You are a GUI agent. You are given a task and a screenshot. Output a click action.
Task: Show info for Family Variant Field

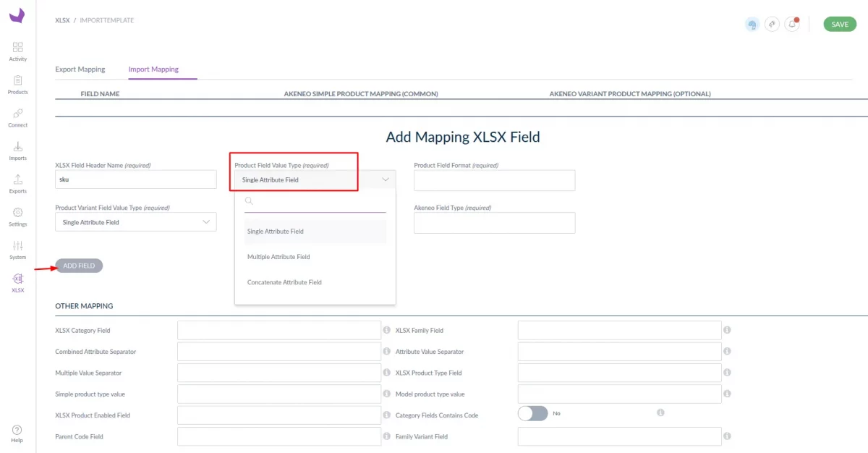point(727,436)
